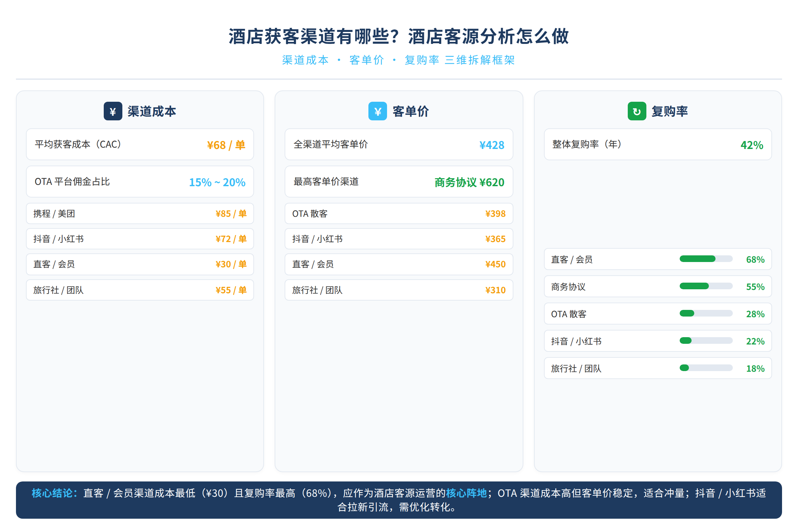Click the OTA 散客 28% progress bar
Screen dimensions: 798x532
(706, 313)
